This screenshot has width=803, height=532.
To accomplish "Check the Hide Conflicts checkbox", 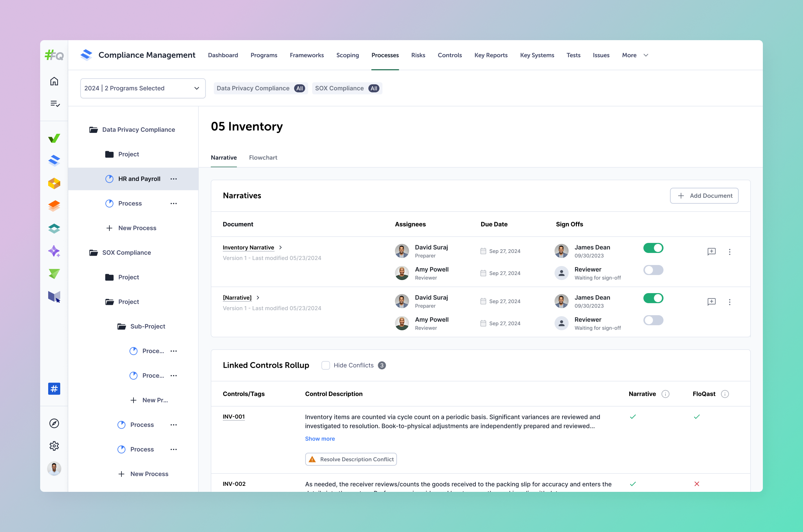I will [325, 365].
